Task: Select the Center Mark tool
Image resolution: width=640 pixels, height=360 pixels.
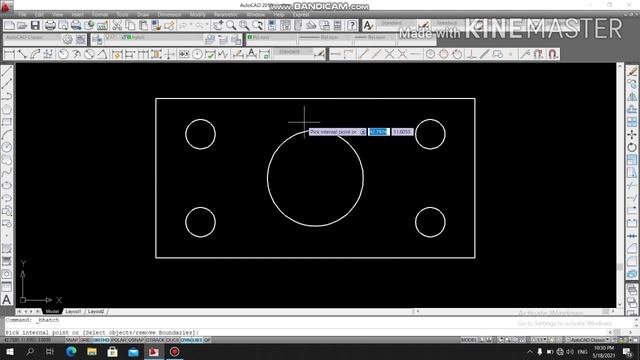Action: 197,54
